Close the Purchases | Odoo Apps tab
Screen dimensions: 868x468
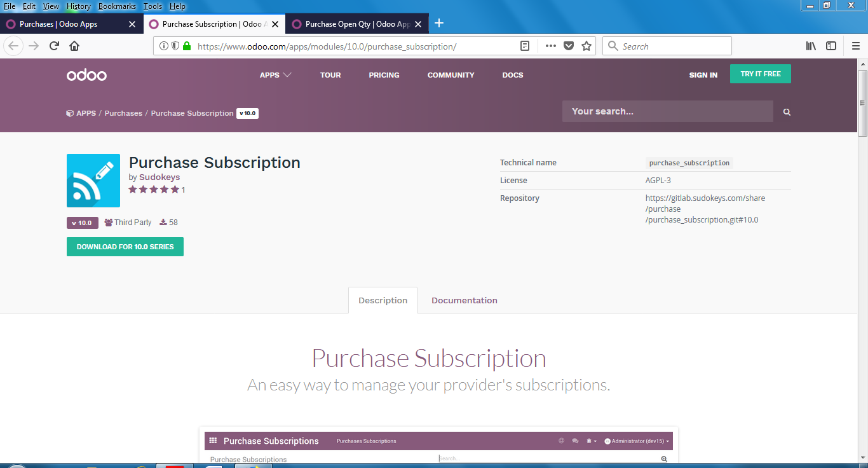tap(132, 24)
